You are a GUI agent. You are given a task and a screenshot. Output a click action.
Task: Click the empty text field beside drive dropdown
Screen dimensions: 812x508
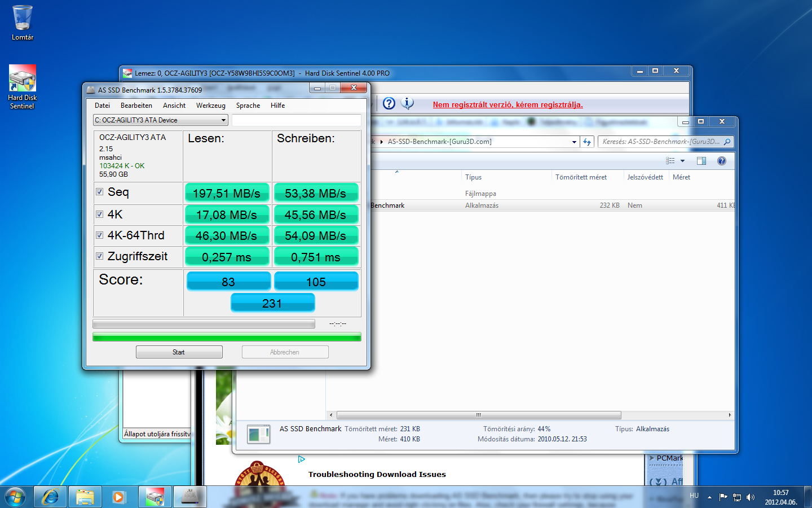pyautogui.click(x=297, y=120)
